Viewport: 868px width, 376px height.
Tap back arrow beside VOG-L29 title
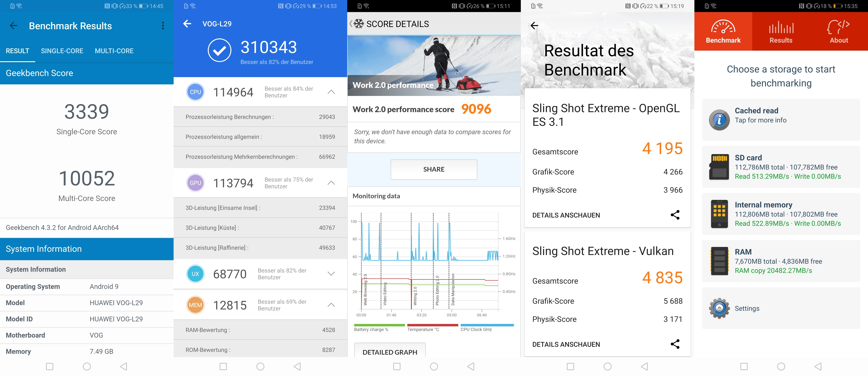(x=187, y=24)
